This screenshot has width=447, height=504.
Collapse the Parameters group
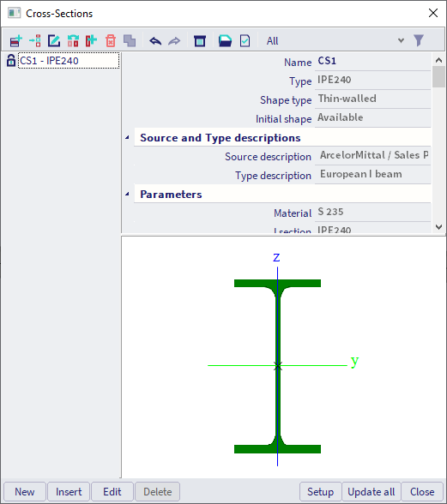coord(128,194)
